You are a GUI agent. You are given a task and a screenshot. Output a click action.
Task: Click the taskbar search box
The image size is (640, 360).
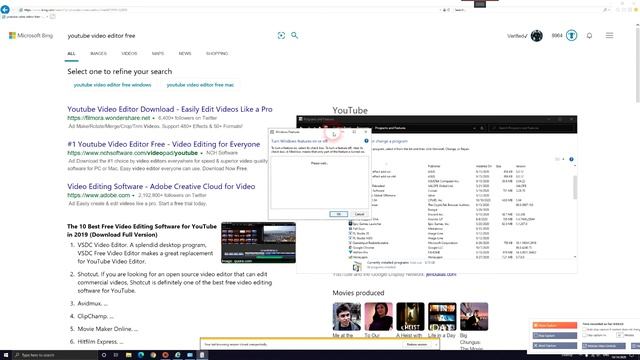(x=55, y=355)
